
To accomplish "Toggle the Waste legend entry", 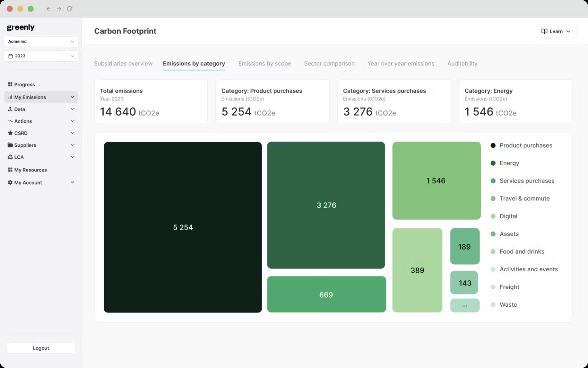I will tap(508, 304).
